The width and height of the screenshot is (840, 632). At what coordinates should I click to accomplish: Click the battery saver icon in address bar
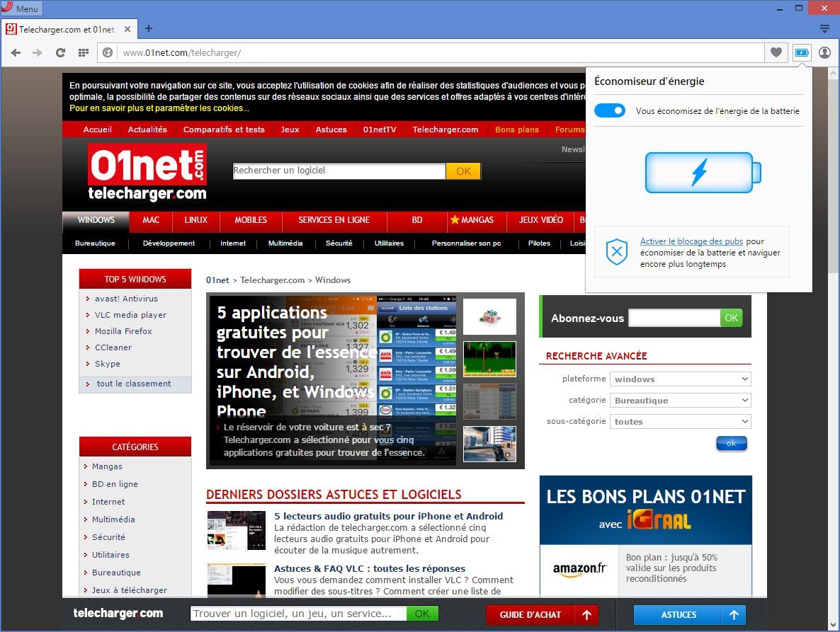(x=801, y=52)
